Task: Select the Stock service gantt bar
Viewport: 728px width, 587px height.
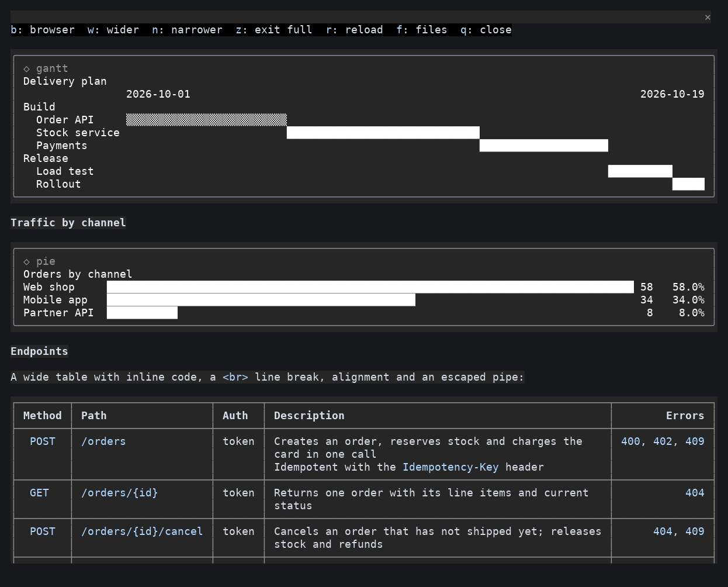Action: pyautogui.click(x=383, y=133)
